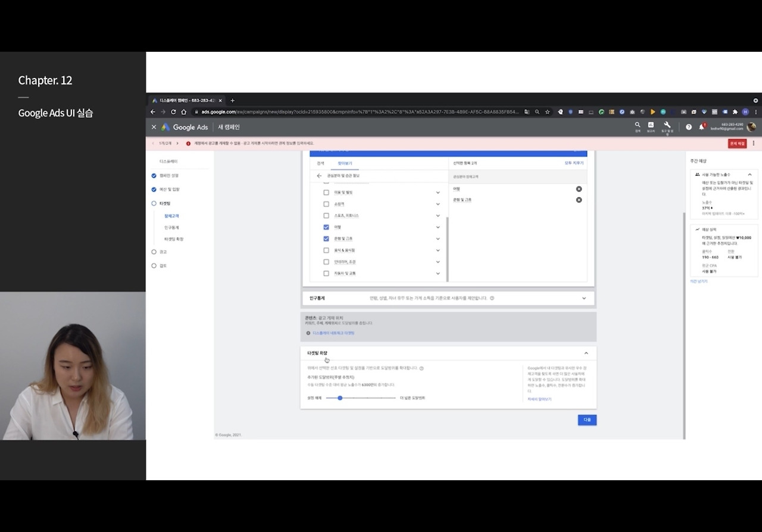Open the search tool in Google Ads header
The width and height of the screenshot is (762, 532).
coord(638,126)
